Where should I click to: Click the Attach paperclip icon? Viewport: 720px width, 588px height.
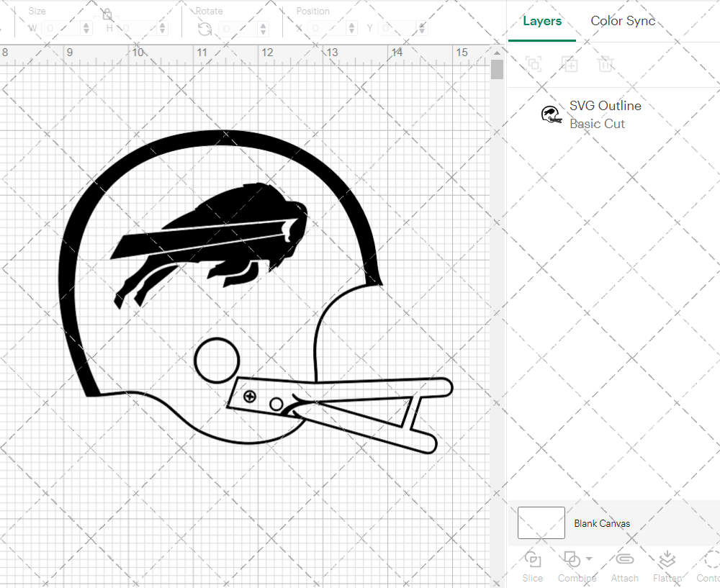pos(624,559)
